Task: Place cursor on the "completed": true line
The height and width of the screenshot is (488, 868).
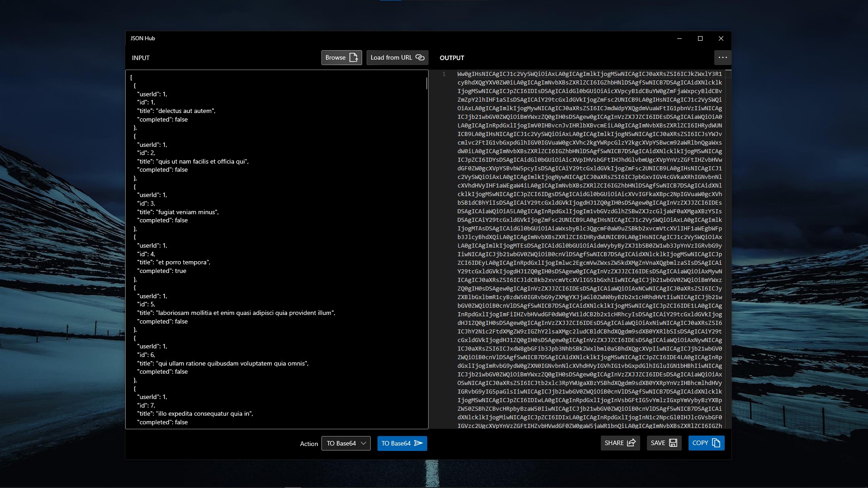Action: 162,271
